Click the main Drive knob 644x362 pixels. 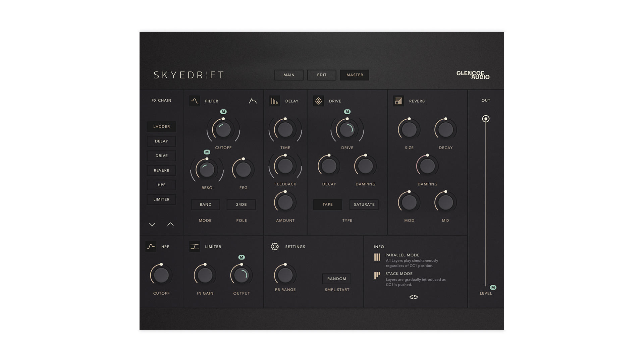[x=347, y=130]
